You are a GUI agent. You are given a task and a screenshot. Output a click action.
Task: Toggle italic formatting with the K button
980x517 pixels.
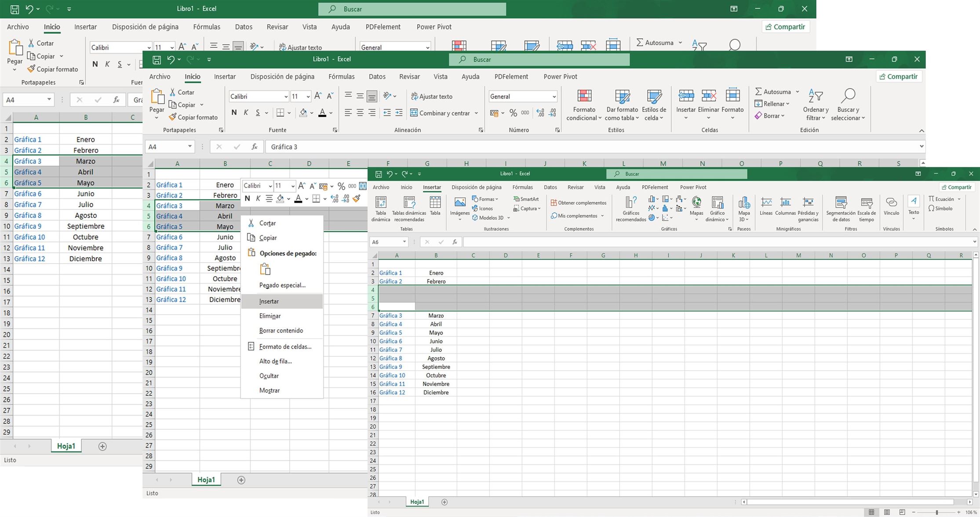tap(246, 112)
